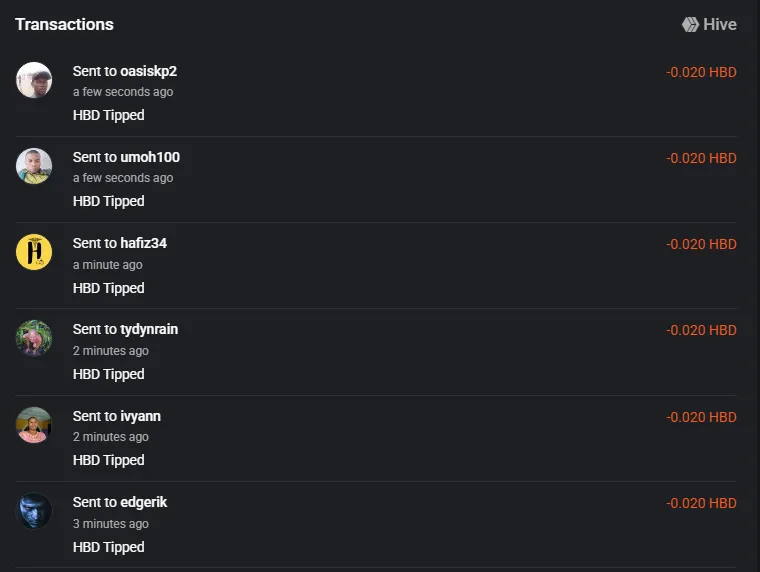Open oasiskp2's profile avatar
Viewport: 760px width, 572px height.
(x=34, y=80)
